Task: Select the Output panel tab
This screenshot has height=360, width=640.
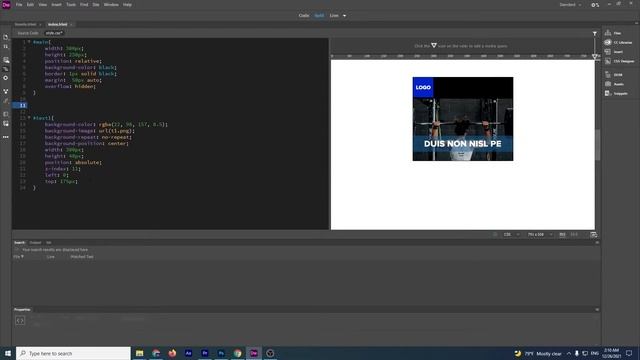Action: click(x=35, y=242)
